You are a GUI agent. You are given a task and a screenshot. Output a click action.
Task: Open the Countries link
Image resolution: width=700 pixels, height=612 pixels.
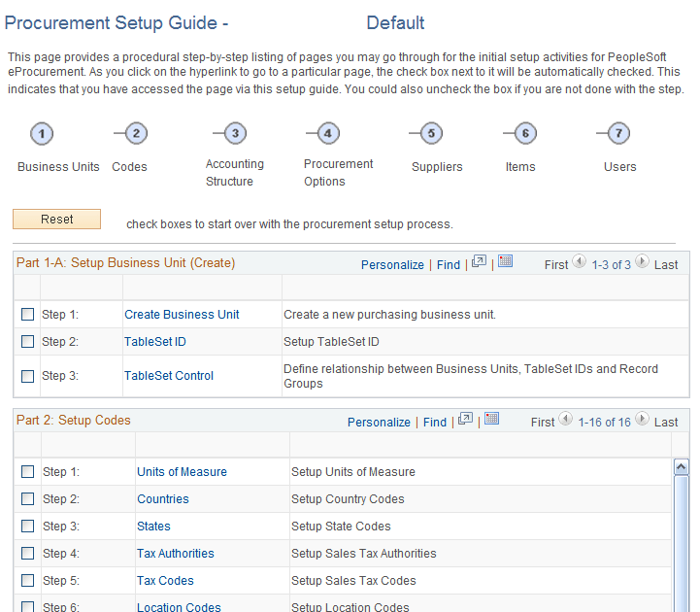pos(163,499)
